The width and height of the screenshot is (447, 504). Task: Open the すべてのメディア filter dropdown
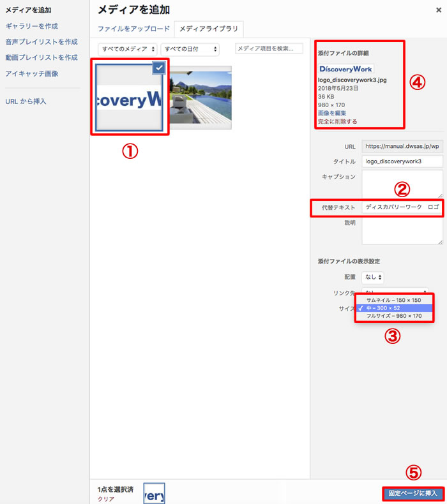pos(127,49)
